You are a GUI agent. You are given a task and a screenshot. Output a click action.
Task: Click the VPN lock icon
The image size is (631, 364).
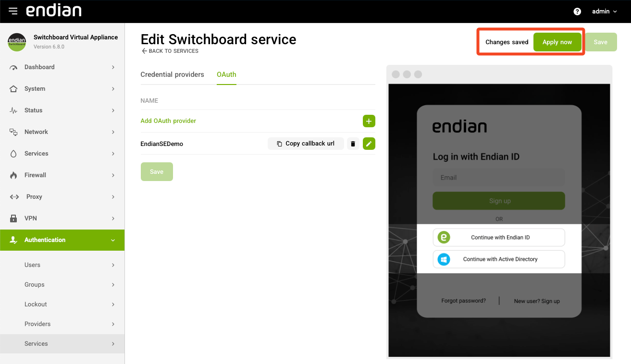click(x=13, y=218)
